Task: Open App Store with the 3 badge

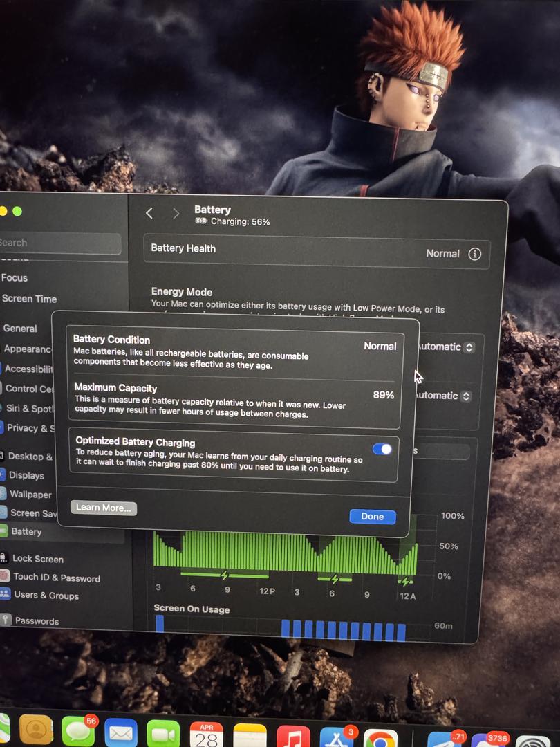Action: [x=337, y=737]
